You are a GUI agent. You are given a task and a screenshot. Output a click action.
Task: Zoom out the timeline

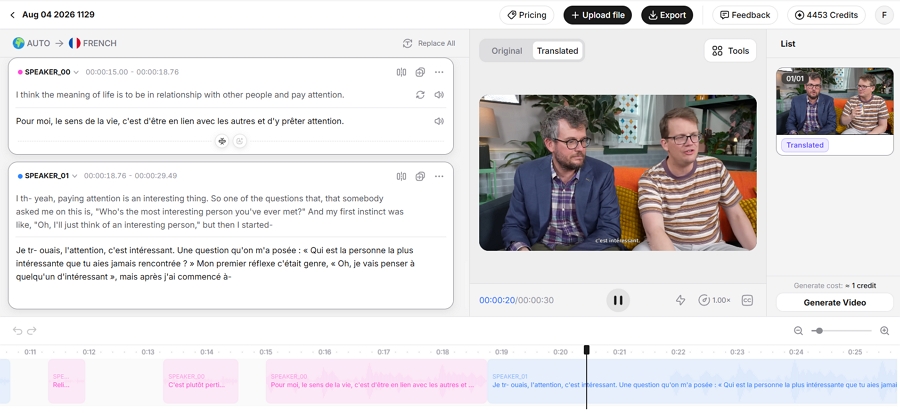click(798, 330)
